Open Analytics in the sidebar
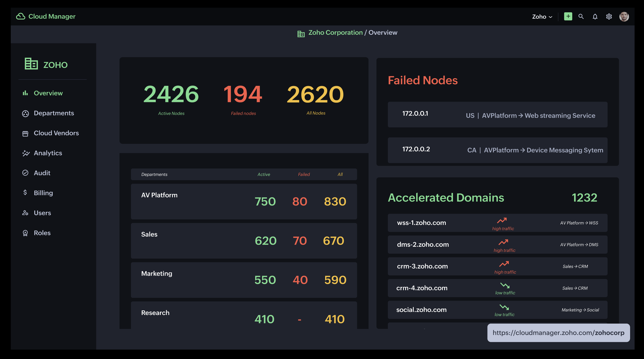Screen dimensions: 644x359 pos(48,153)
